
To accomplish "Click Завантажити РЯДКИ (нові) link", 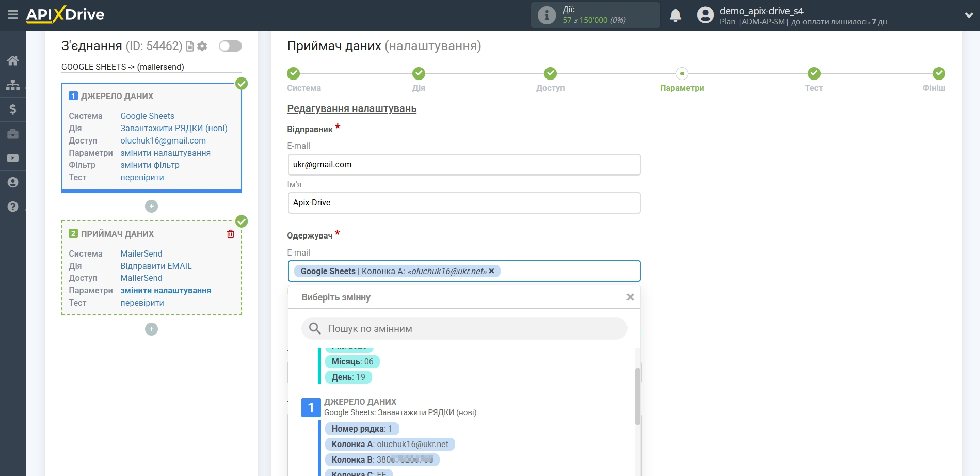I will click(x=174, y=128).
